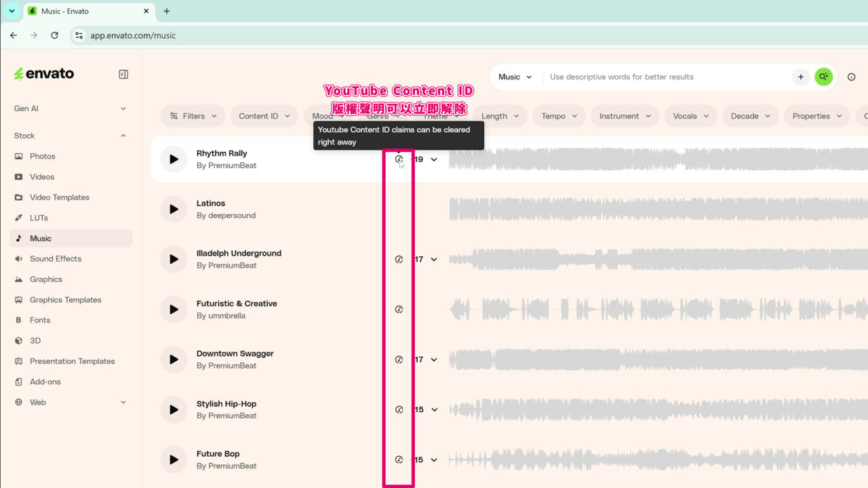The width and height of the screenshot is (868, 488).
Task: Play the Rhythm Rally track
Action: tap(174, 159)
